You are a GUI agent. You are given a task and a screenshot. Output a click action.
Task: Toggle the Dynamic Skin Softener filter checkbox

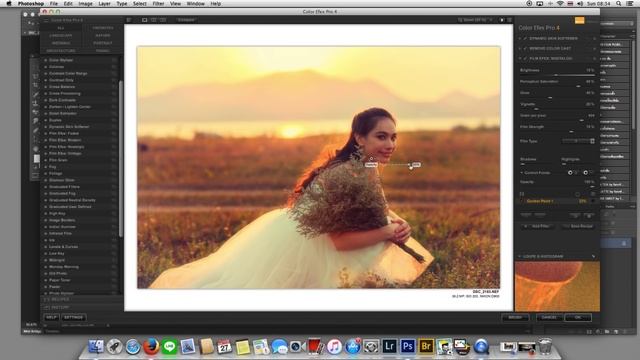pyautogui.click(x=525, y=38)
